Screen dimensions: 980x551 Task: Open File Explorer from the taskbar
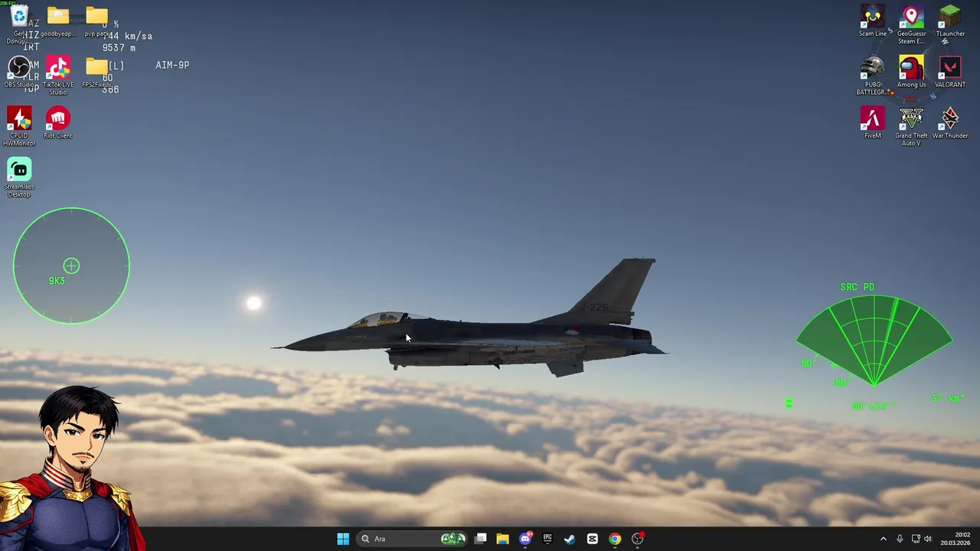click(x=502, y=539)
